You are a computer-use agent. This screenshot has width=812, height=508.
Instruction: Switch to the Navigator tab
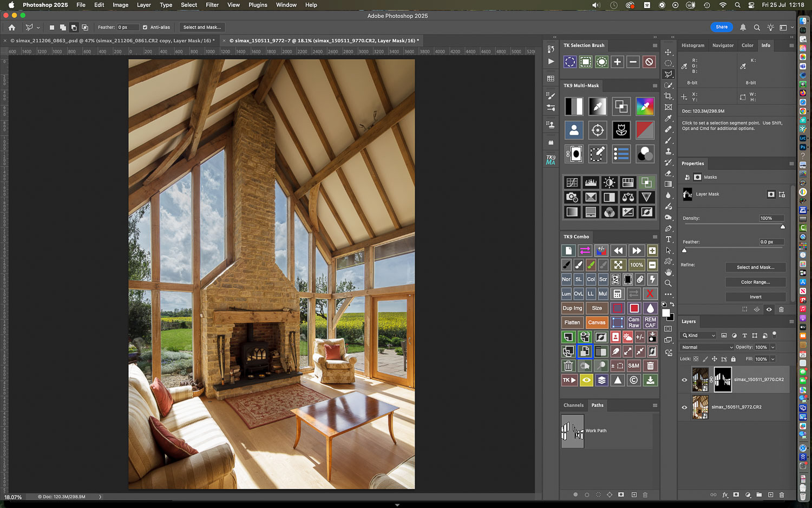[723, 45]
